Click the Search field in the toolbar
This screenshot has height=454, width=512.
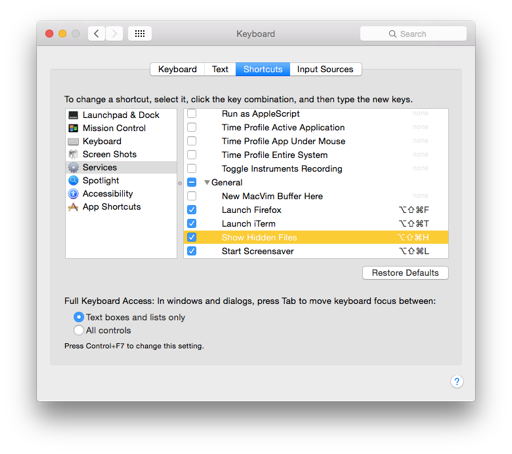tap(413, 34)
